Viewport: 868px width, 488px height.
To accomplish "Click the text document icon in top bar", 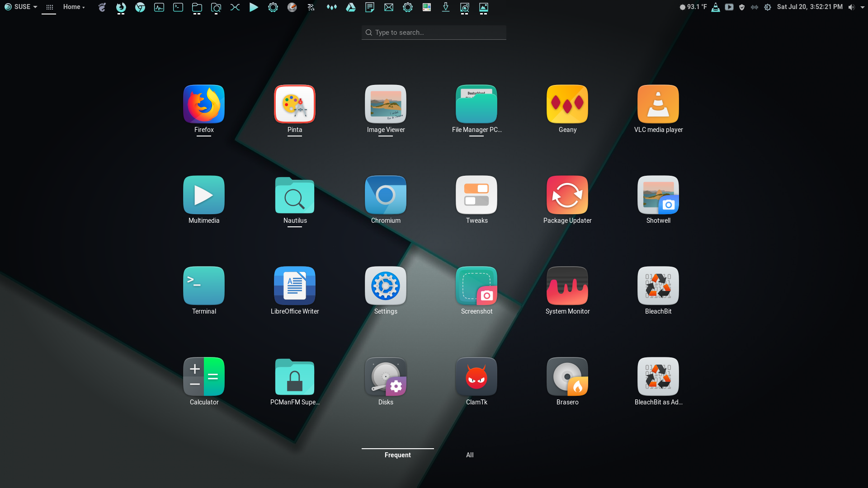I will tap(370, 7).
